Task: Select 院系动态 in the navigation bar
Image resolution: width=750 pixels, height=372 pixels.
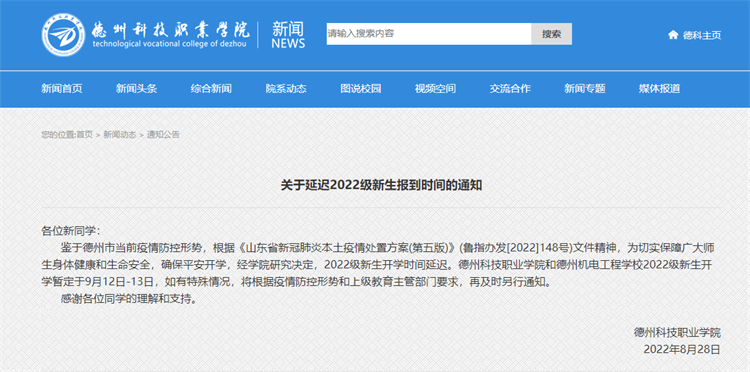Action: (x=286, y=88)
